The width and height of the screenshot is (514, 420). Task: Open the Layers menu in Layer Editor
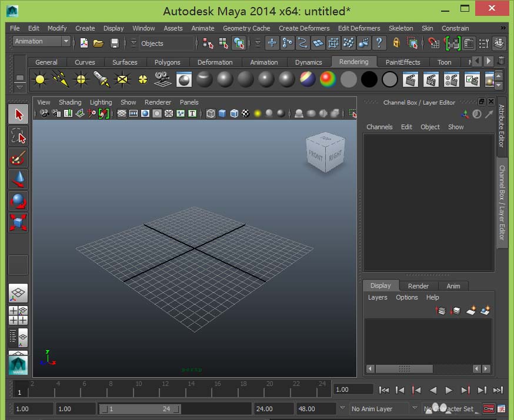pyautogui.click(x=377, y=297)
